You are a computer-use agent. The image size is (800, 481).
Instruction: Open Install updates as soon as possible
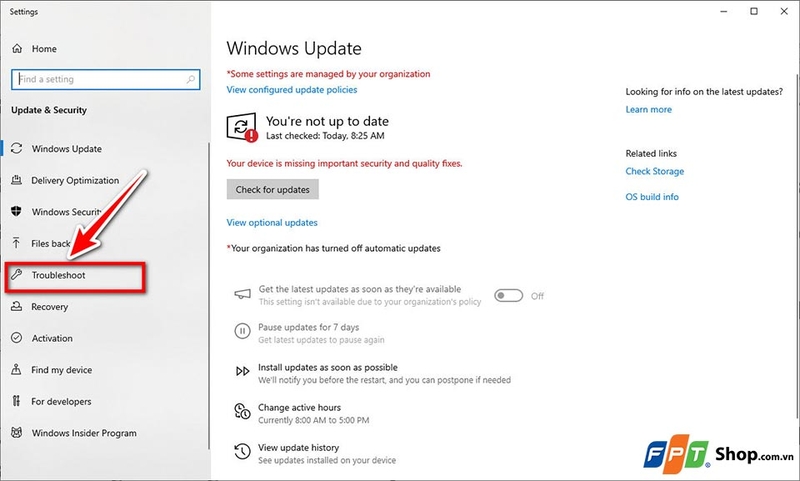[x=328, y=367]
